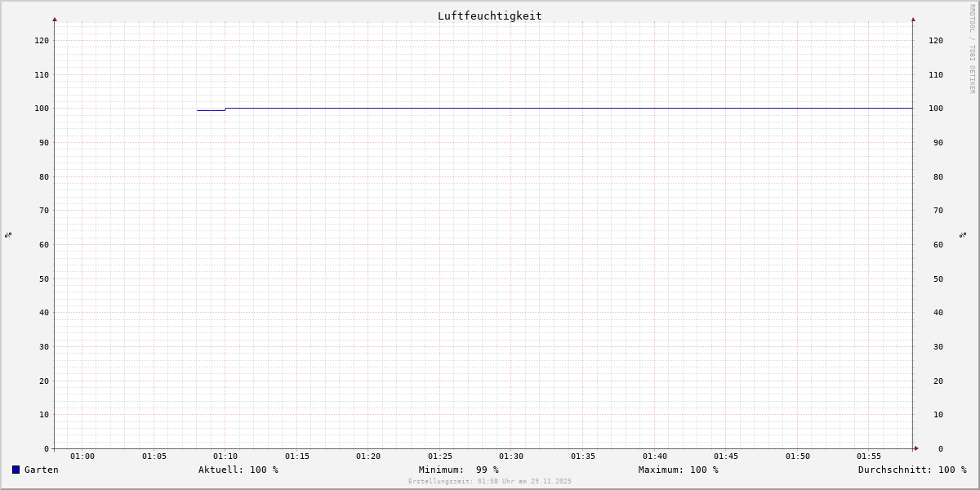
Task: Click the 0 label on the left axis
Action: pos(47,449)
